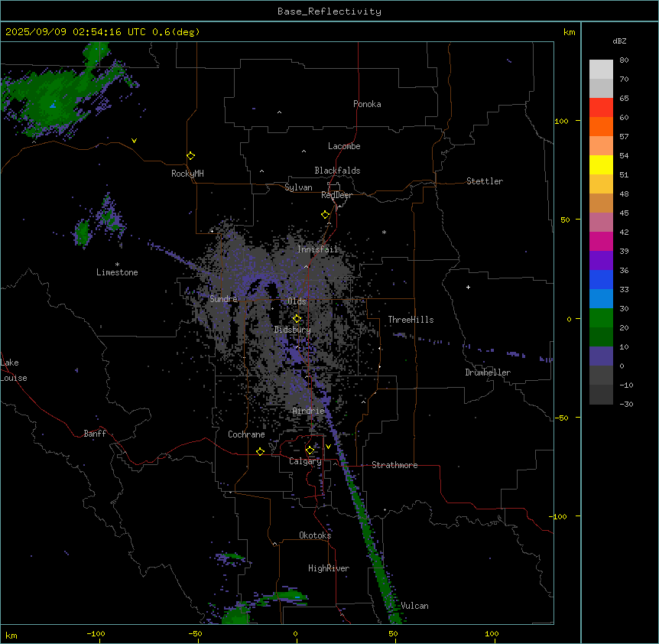This screenshot has height=644, width=659.
Task: Select the blue 33-36 dBZ legend color
Action: [x=601, y=279]
